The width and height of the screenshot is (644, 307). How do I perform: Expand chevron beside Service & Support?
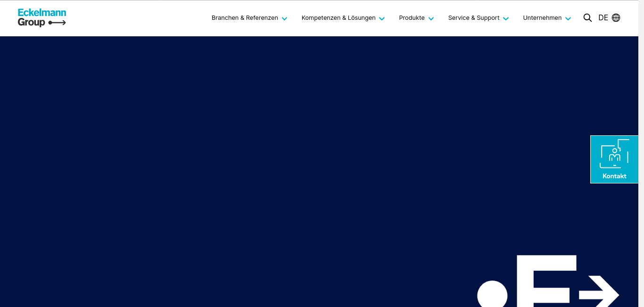506,18
